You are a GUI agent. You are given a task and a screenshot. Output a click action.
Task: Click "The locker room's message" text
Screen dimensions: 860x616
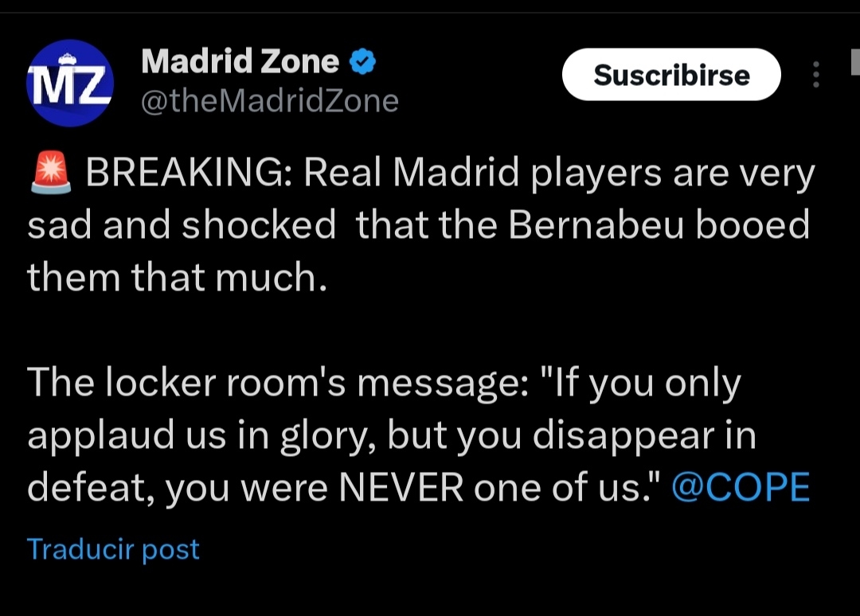click(x=276, y=384)
